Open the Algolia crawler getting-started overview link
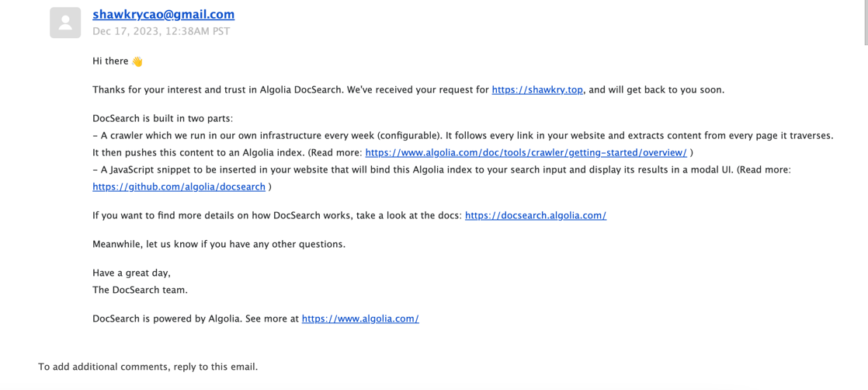The image size is (868, 390). click(x=526, y=152)
